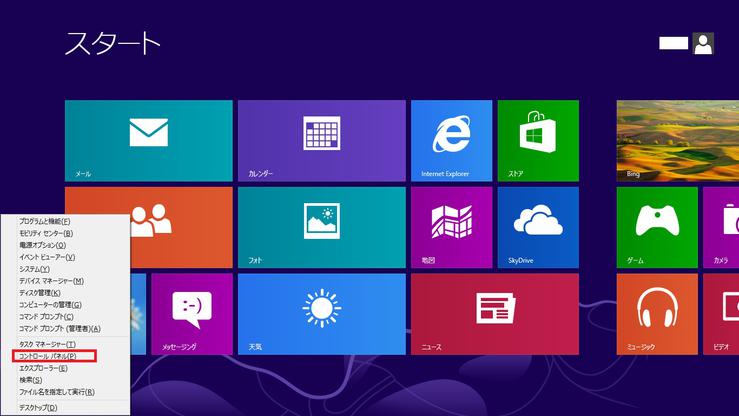
Task: Open the メッセージング (Messaging) tile
Action: click(x=192, y=313)
